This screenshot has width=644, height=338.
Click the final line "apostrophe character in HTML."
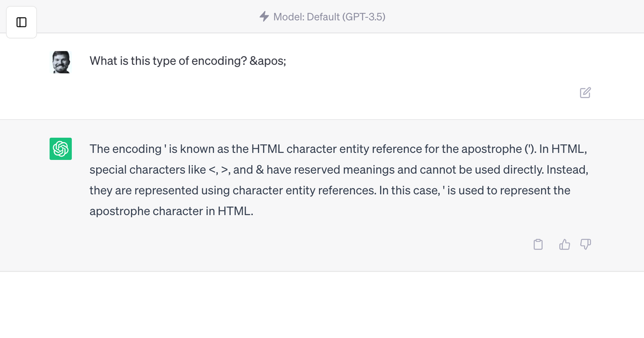click(171, 211)
